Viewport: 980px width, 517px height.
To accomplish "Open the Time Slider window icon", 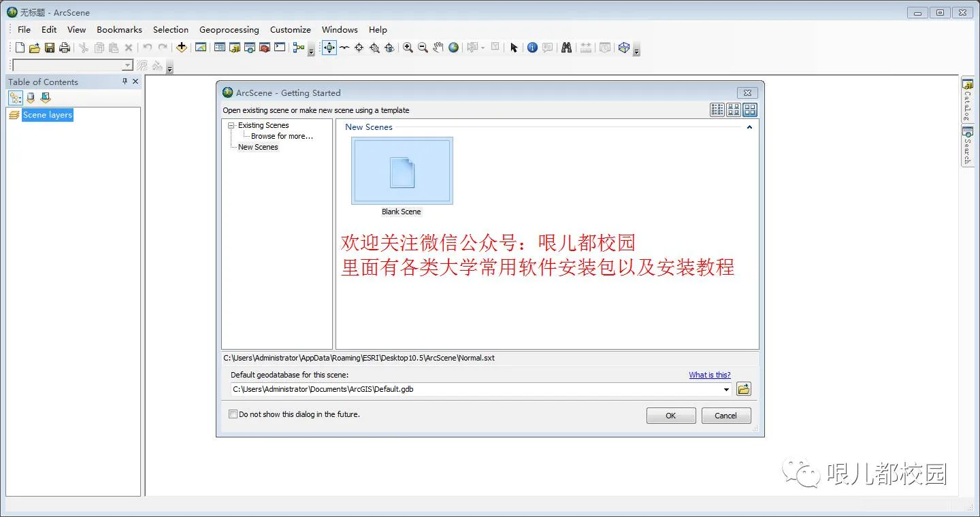I will (604, 48).
